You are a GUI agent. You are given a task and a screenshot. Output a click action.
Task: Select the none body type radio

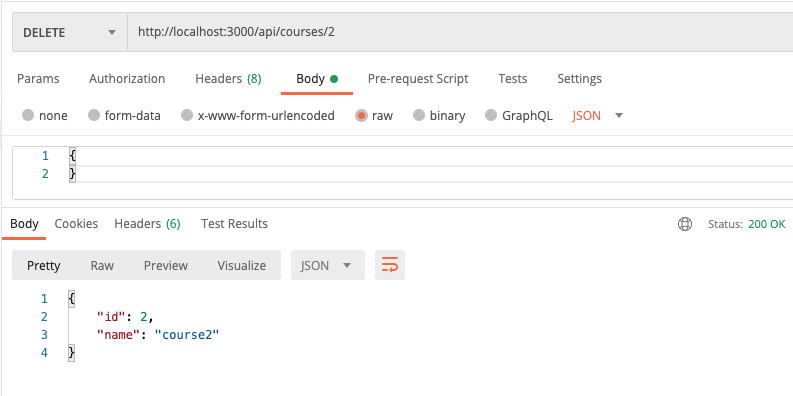tap(28, 115)
